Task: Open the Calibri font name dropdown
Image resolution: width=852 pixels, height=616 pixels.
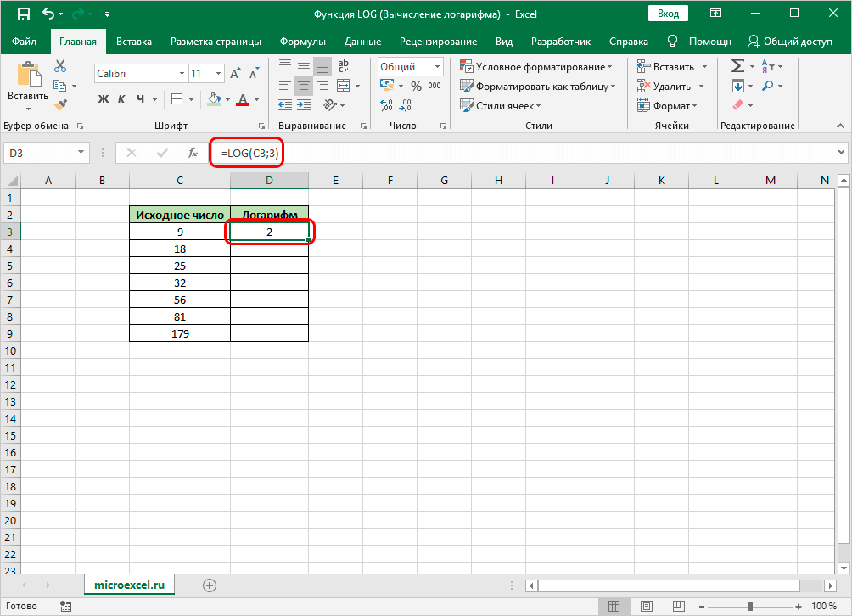Action: click(180, 74)
